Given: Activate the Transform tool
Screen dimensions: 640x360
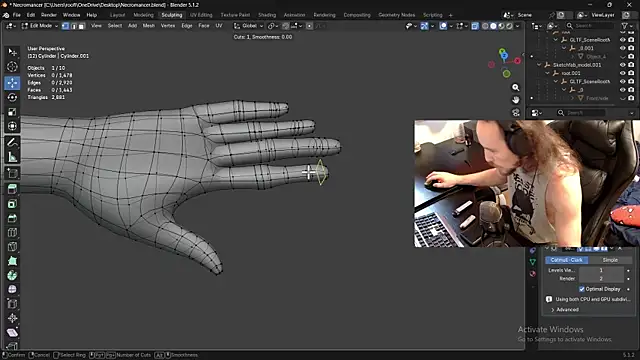Looking at the screenshot, I should tap(12, 126).
